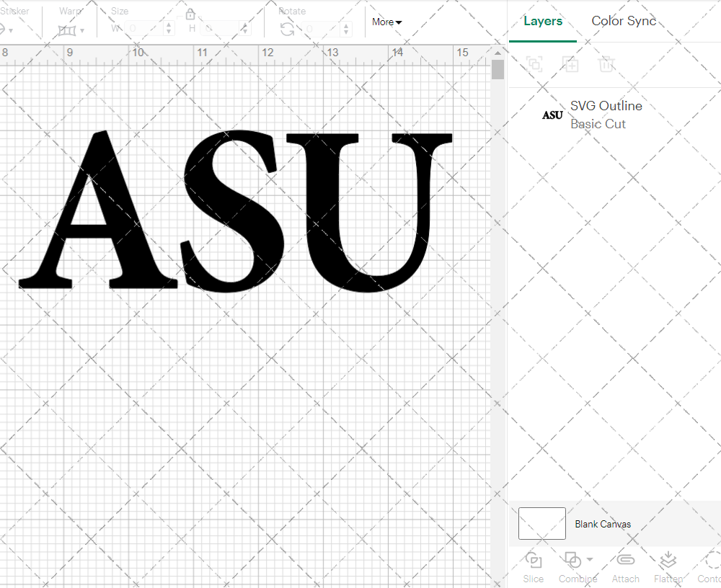Select the Attach tool
This screenshot has height=588, width=721.
point(625,566)
